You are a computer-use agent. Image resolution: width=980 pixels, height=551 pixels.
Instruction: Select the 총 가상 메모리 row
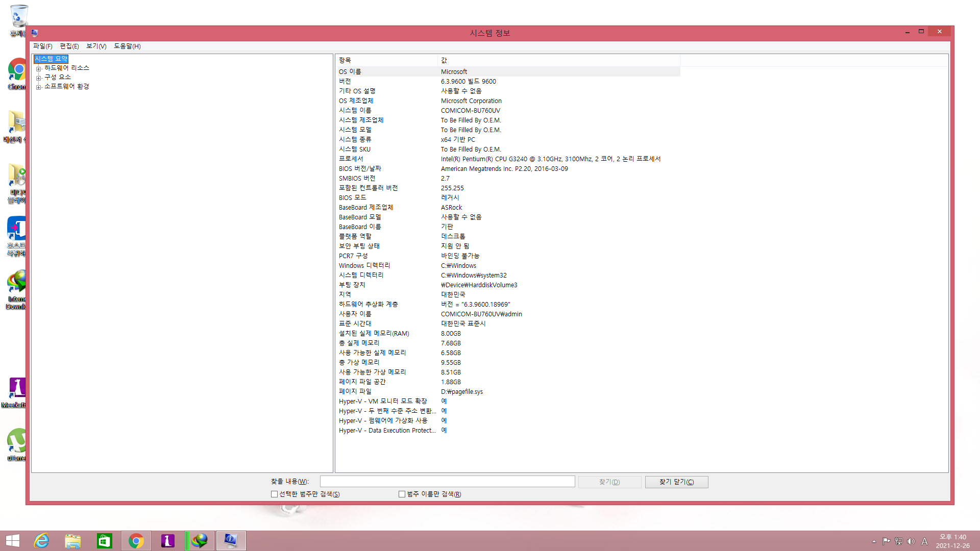point(508,363)
